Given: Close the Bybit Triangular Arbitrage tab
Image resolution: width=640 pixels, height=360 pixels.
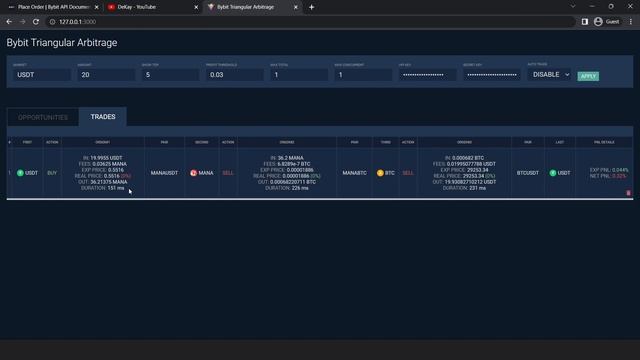Looking at the screenshot, I should (x=296, y=7).
